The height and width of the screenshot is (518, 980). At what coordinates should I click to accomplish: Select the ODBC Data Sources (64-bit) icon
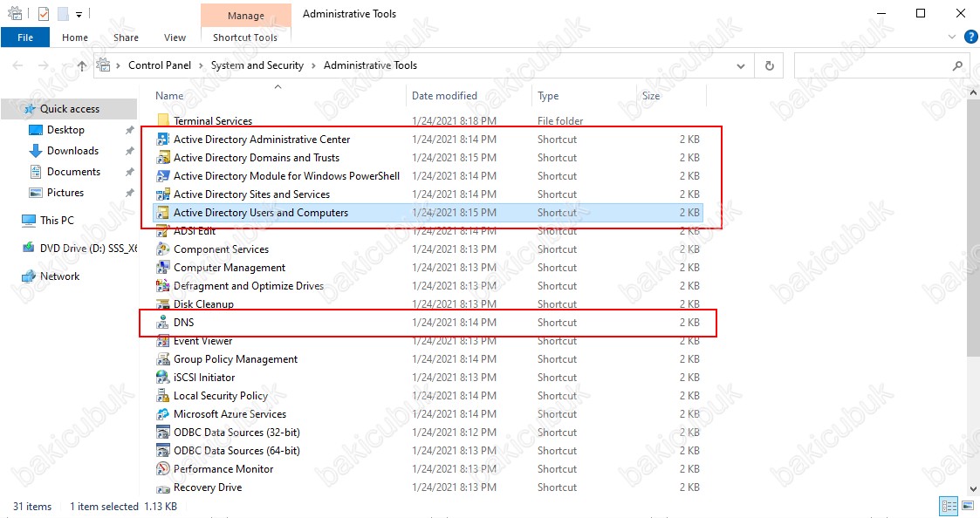tap(162, 451)
